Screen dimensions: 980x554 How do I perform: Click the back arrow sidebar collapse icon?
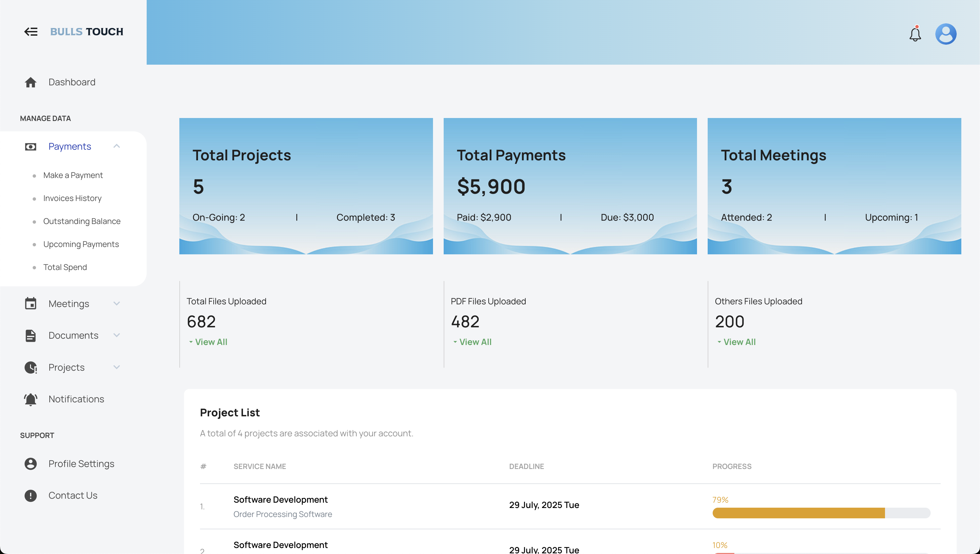[31, 32]
